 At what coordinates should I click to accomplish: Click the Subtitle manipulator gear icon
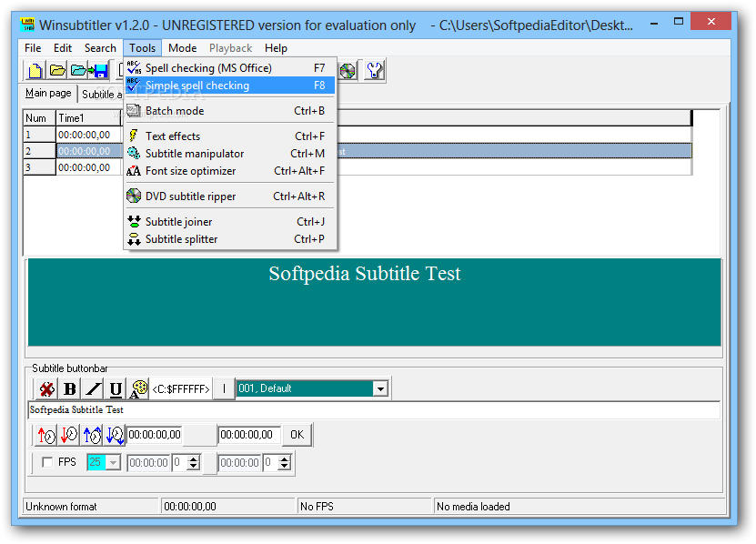pyautogui.click(x=134, y=154)
